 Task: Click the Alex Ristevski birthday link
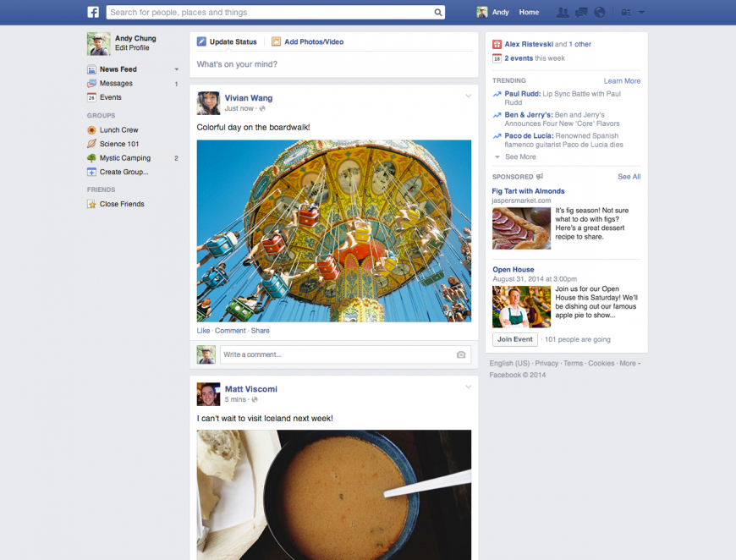(529, 44)
